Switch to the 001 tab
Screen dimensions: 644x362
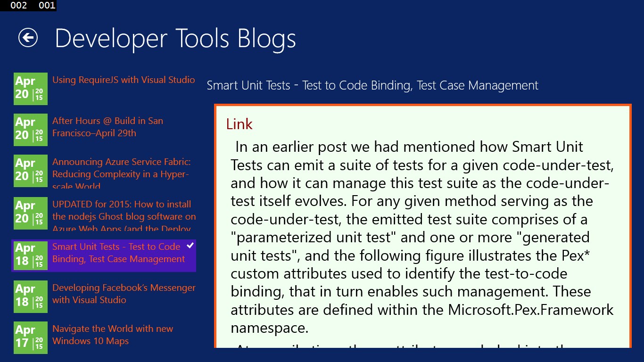[47, 6]
